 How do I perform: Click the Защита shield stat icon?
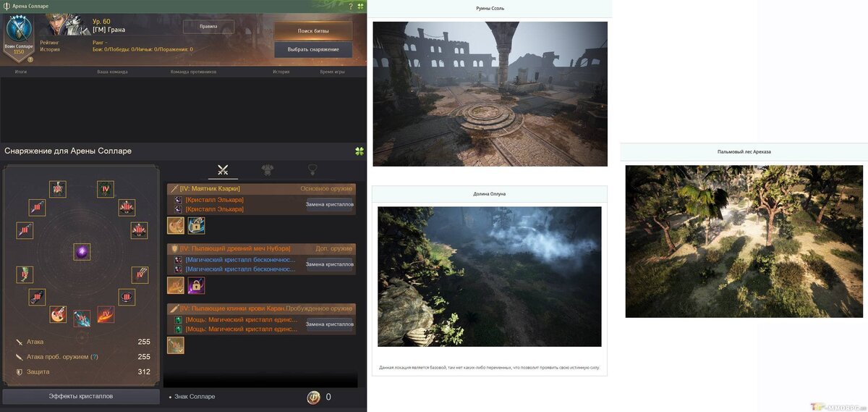pyautogui.click(x=20, y=372)
